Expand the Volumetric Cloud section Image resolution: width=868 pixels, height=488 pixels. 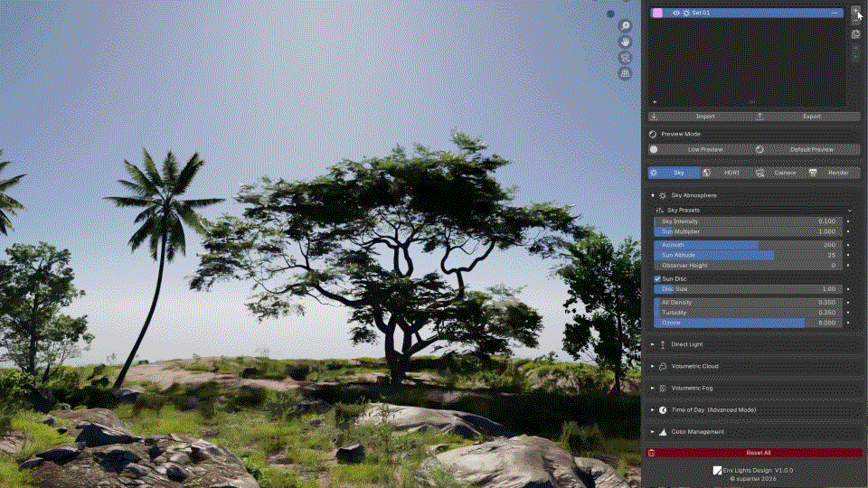(x=653, y=366)
